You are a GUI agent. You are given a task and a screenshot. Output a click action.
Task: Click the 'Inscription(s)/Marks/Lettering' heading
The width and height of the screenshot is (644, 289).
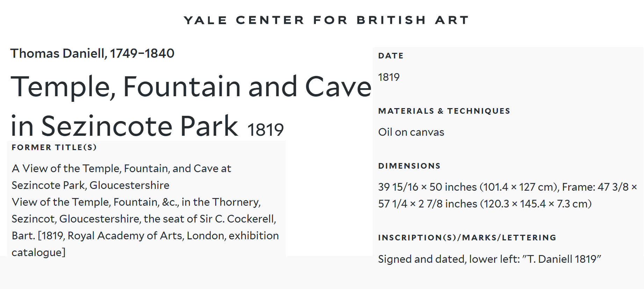(467, 238)
